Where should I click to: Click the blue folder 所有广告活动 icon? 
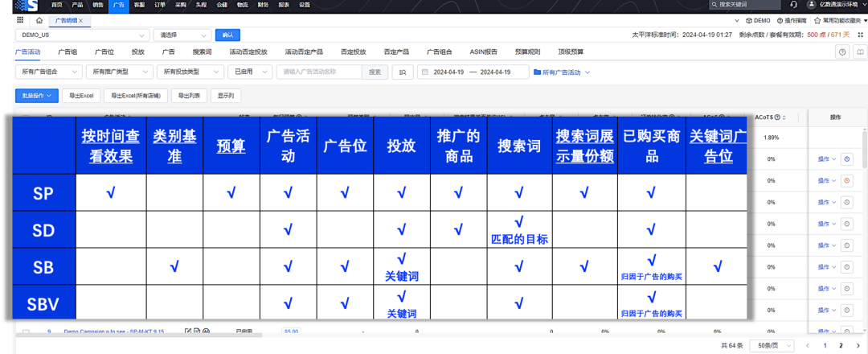[537, 72]
